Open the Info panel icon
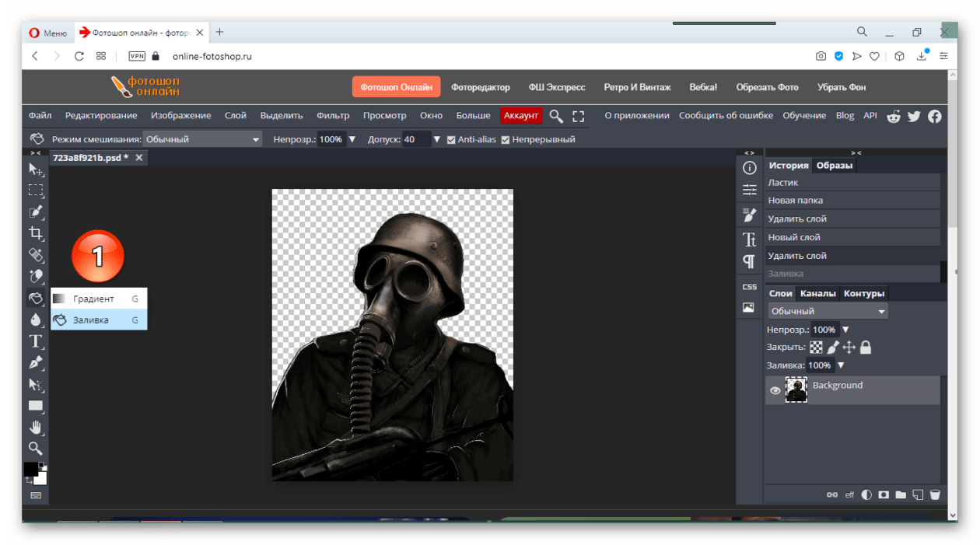The height and width of the screenshot is (545, 980). tap(749, 168)
